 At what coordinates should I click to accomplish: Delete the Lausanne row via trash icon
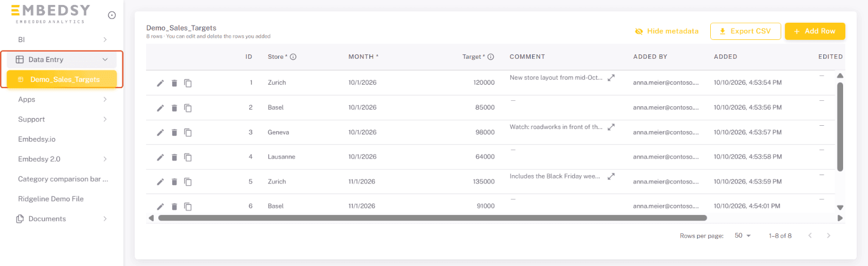174,157
